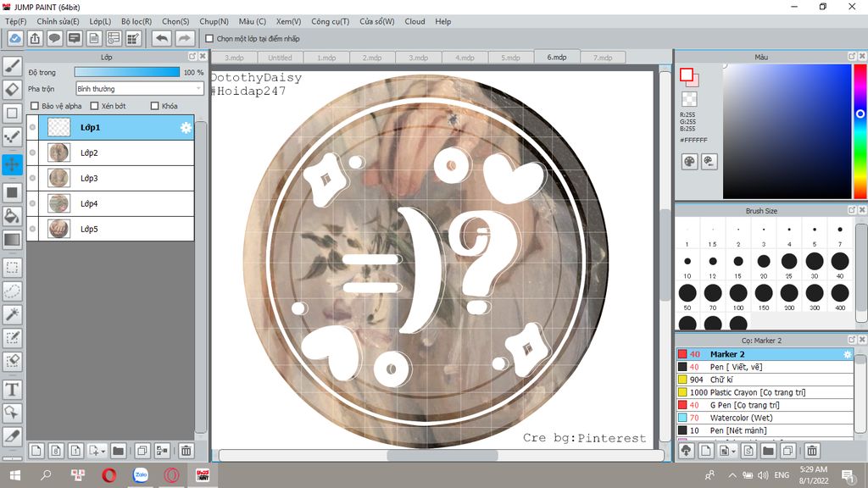Click the canvas horizontal scrollbar
868x488 pixels.
(441, 455)
